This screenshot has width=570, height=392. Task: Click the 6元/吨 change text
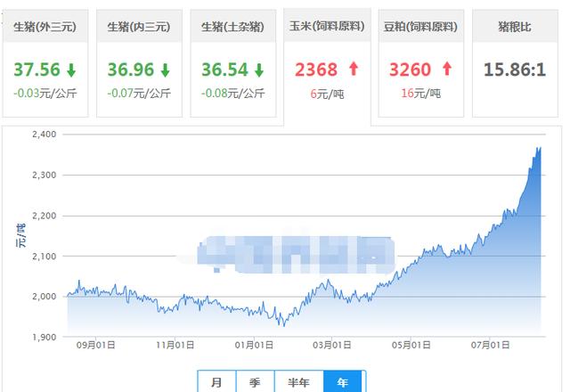(x=327, y=94)
